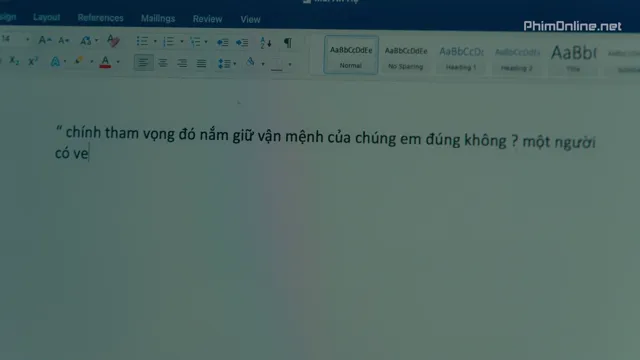Show paragraph marks with pilcrow icon
This screenshot has height=360, width=640.
[x=288, y=42]
